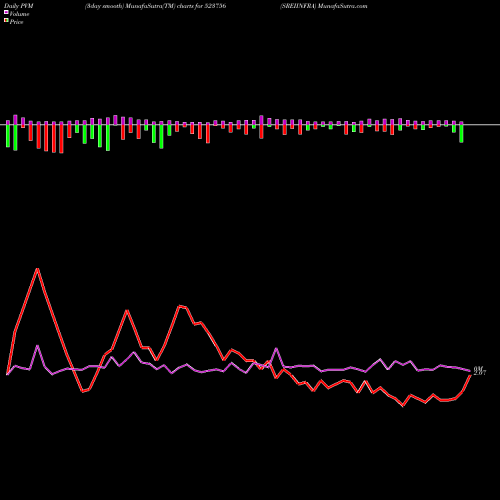Click the '(SREIINFRA) MunafaSutra.com' text
The image size is (500, 500).
(324, 6)
